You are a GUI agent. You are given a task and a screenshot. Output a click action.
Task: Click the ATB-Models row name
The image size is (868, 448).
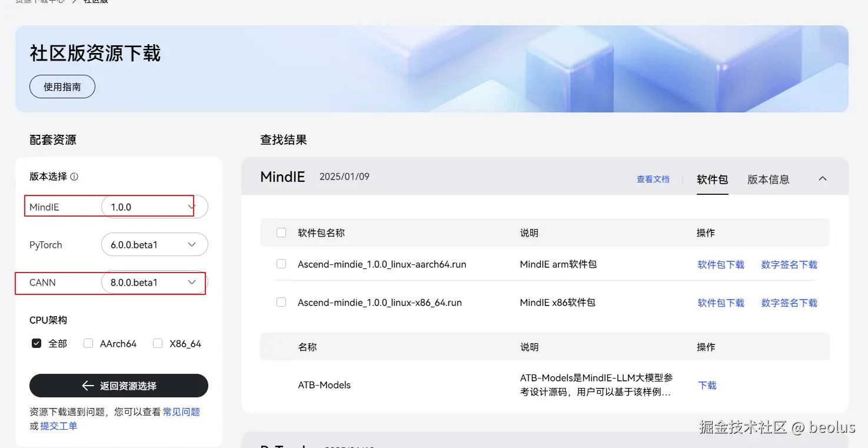(324, 385)
